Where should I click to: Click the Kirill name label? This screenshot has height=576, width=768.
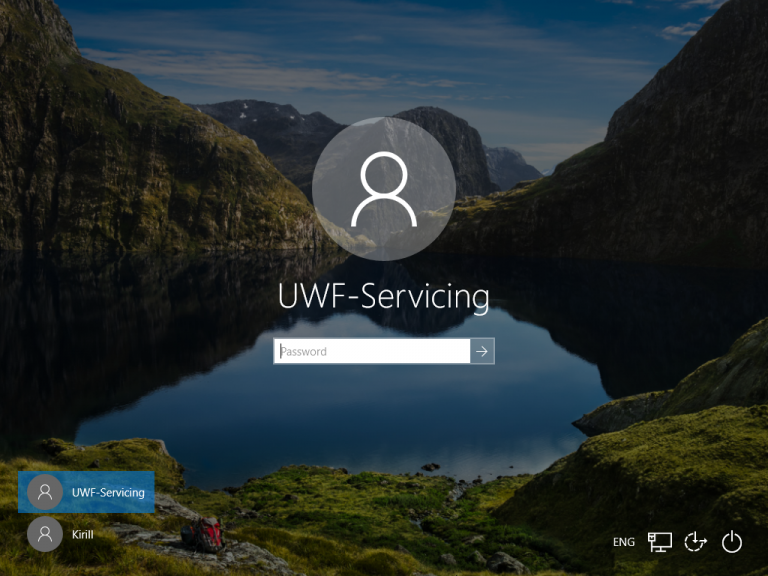(x=82, y=534)
